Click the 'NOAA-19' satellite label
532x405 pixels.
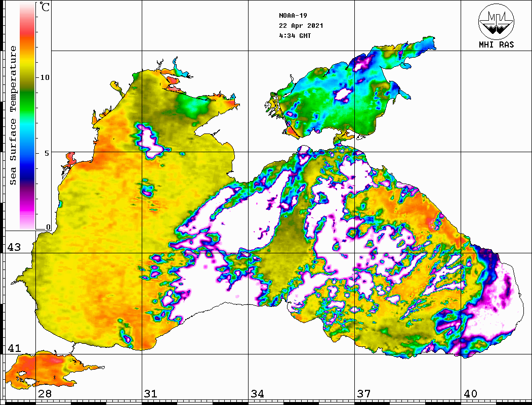tap(293, 16)
